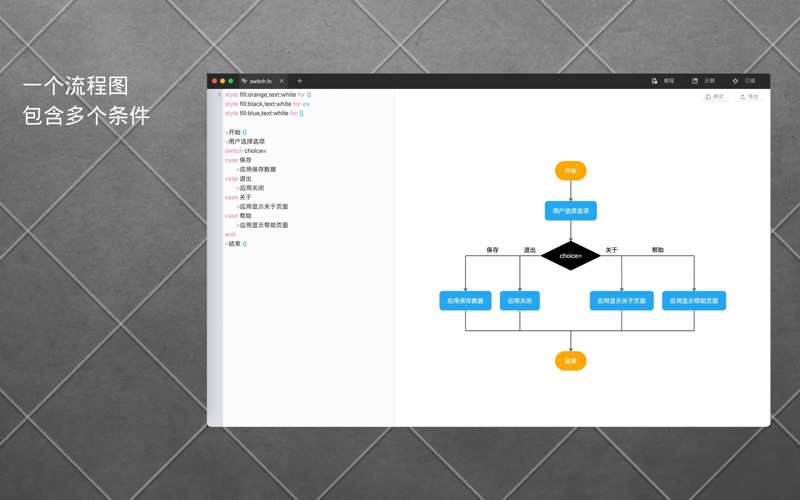Close the switch.fc tab
This screenshot has width=800, height=500.
click(282, 81)
